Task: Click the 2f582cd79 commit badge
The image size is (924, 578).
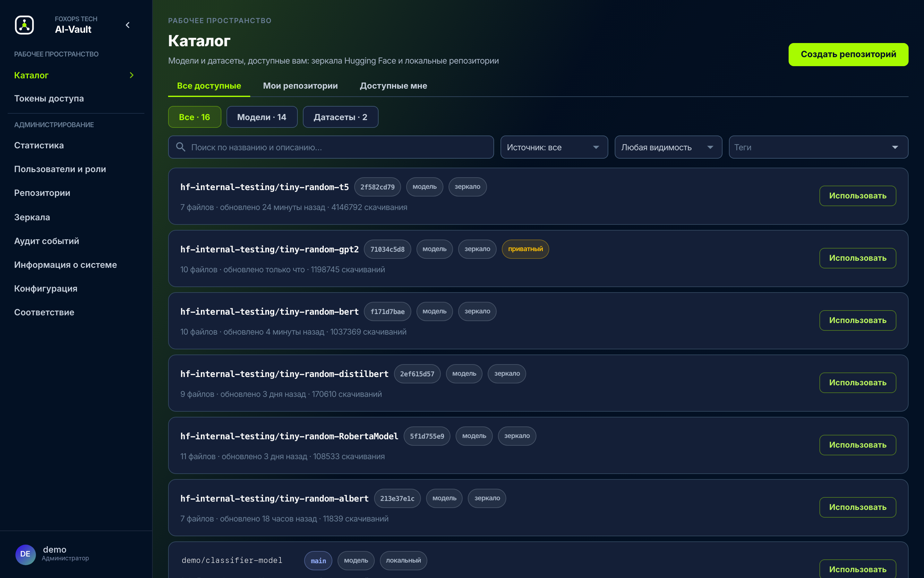Action: [x=377, y=187]
